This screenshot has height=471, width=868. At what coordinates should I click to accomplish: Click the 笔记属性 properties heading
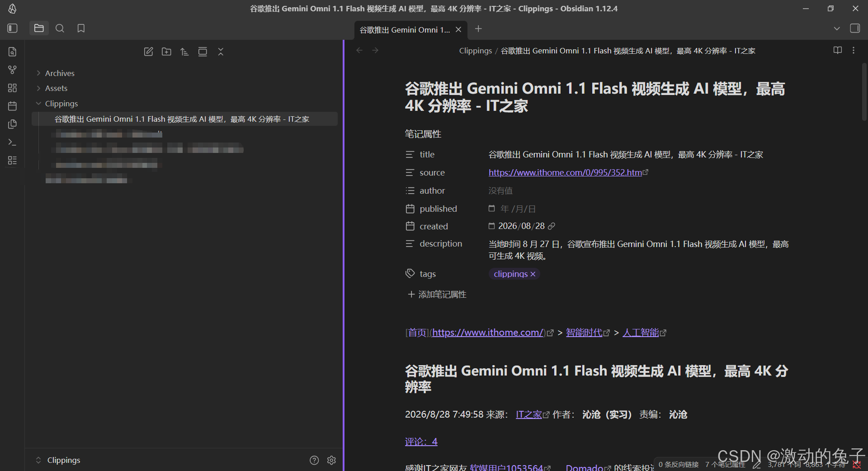coord(423,134)
